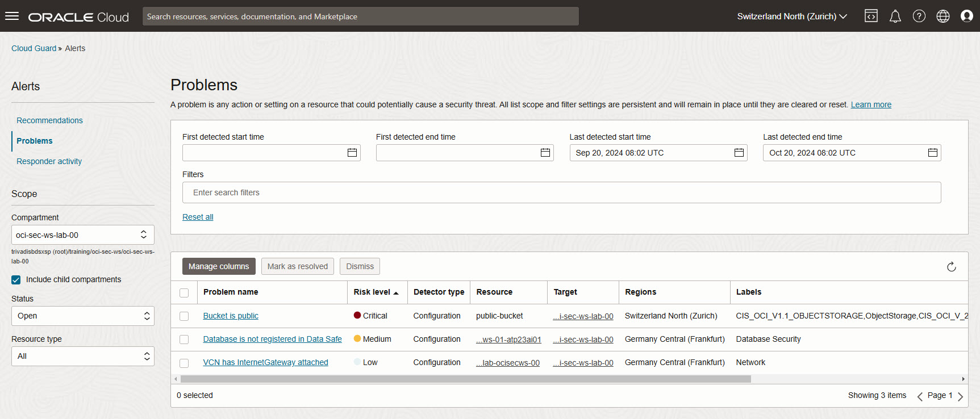Click public-bucket resource cell
Viewport: 980px width, 419px height.
coord(499,316)
